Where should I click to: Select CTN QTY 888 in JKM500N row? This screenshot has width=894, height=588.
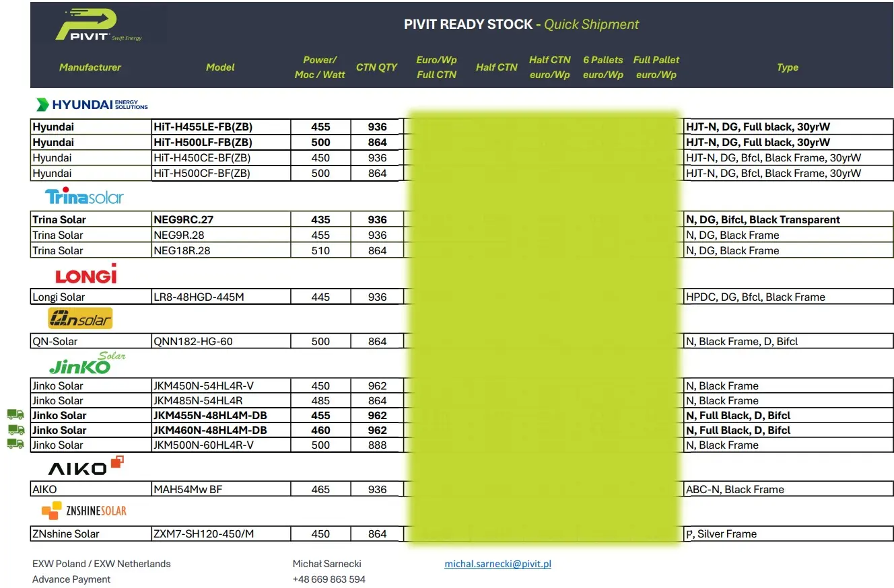(x=378, y=445)
